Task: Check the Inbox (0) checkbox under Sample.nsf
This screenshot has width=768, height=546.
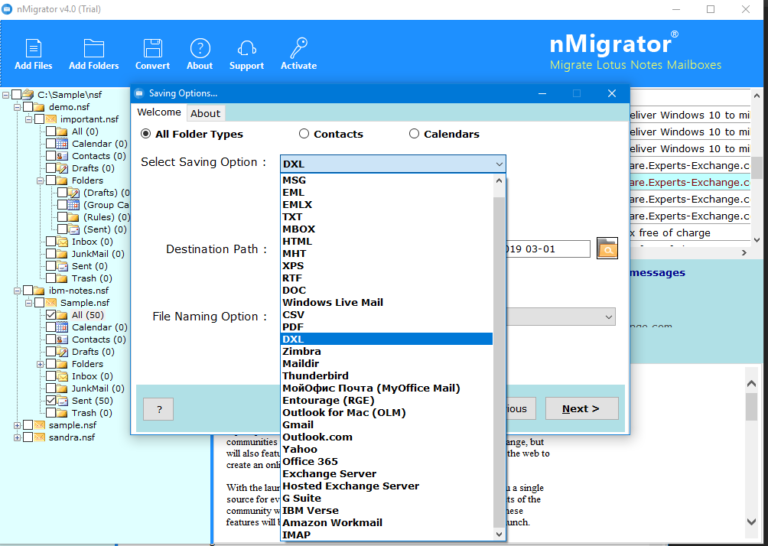Action: [x=51, y=376]
